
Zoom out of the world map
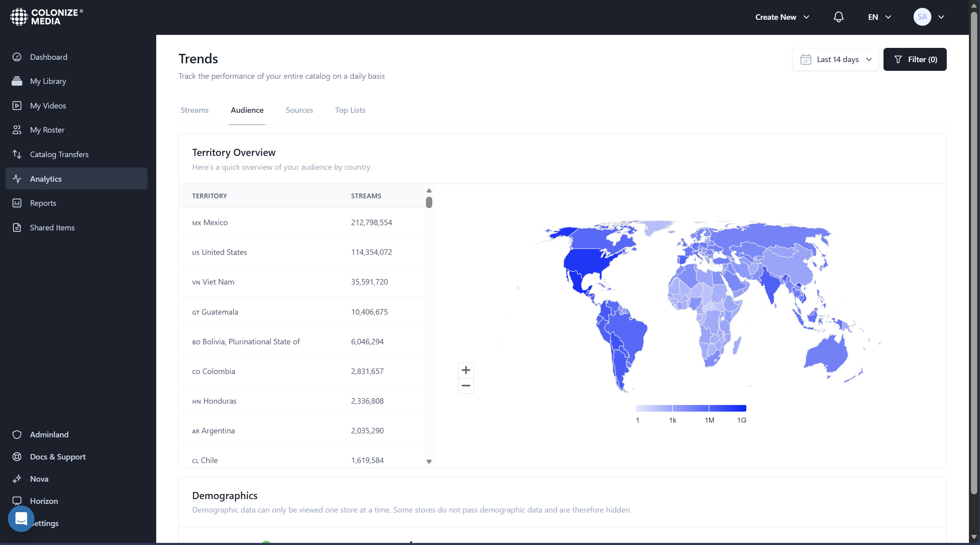coord(465,385)
